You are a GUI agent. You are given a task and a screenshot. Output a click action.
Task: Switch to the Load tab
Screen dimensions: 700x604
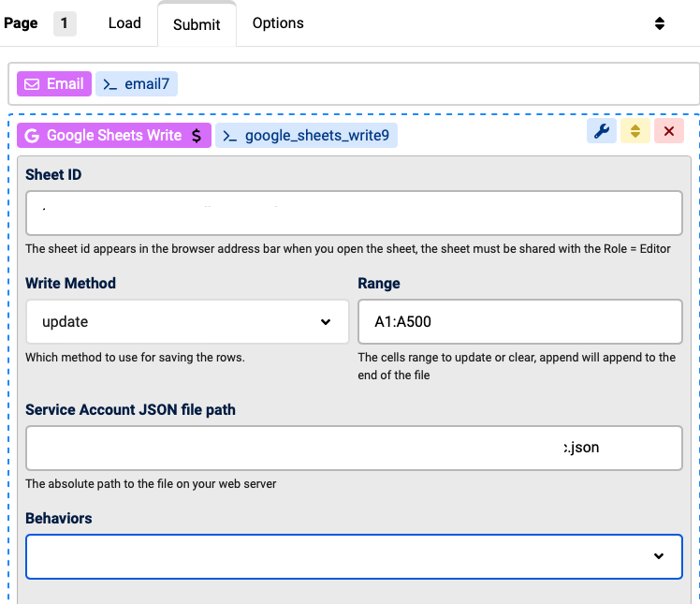tap(124, 22)
